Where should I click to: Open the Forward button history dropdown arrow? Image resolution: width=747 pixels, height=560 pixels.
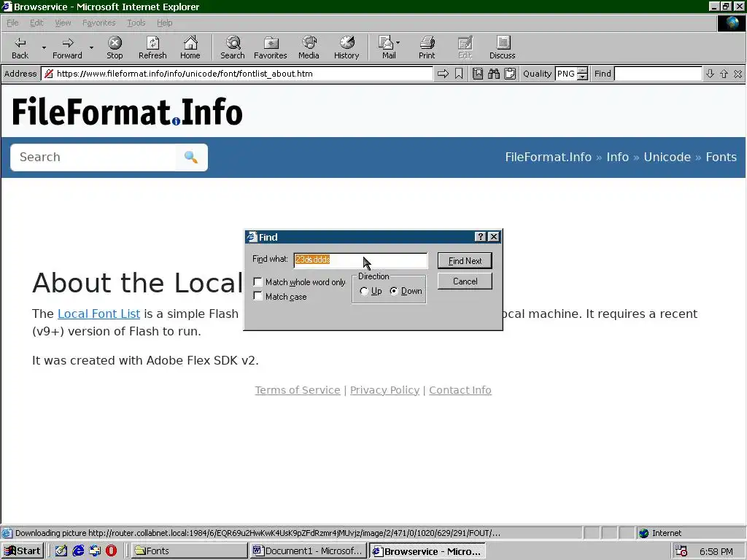point(91,48)
